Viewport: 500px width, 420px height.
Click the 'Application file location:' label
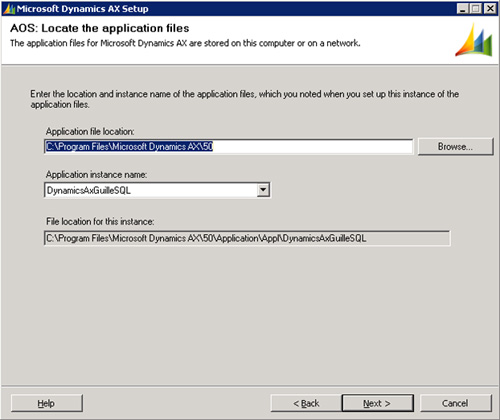[x=90, y=131]
